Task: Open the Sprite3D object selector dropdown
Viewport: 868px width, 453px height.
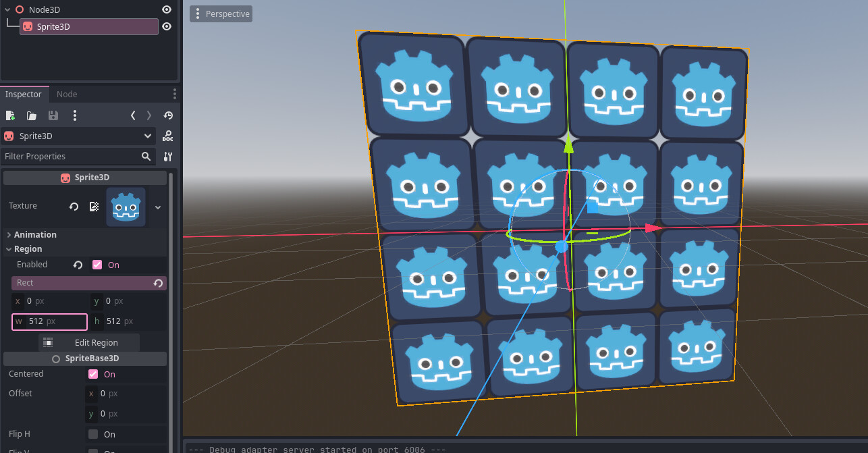Action: click(80, 136)
